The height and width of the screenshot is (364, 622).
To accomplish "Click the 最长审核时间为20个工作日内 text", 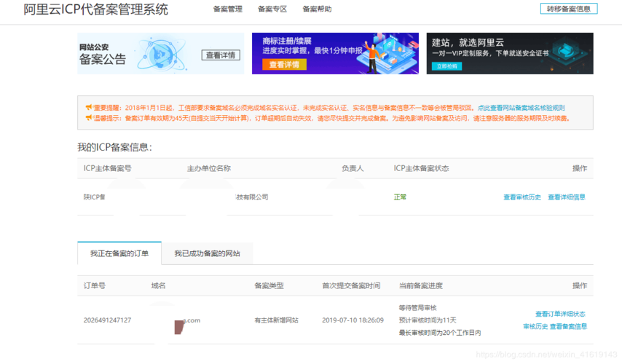I will pyautogui.click(x=440, y=333).
